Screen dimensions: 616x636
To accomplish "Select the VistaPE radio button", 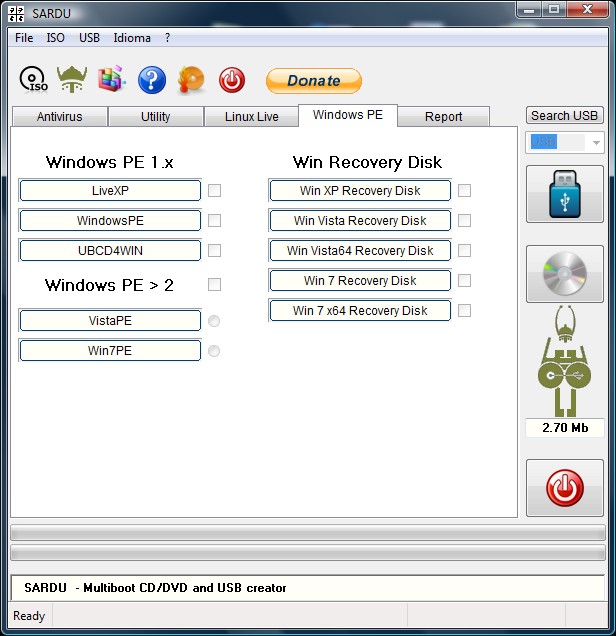I will pyautogui.click(x=214, y=321).
